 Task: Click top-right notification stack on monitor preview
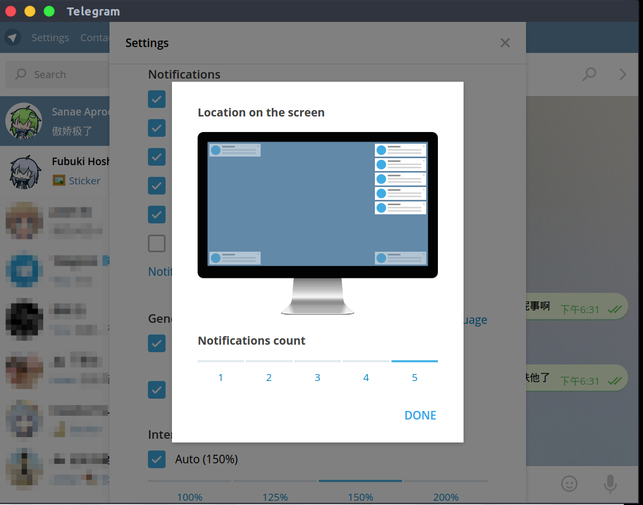point(400,178)
